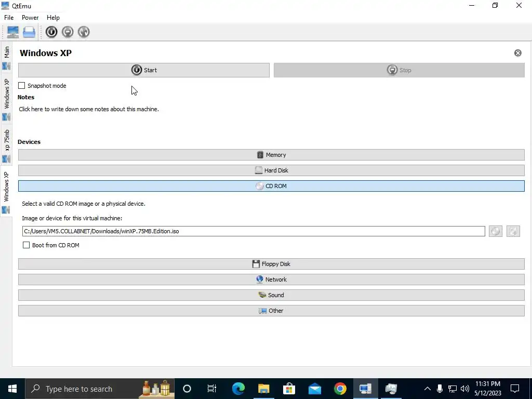This screenshot has height=399, width=532.
Task: Click the microphone tray icon
Action: 440,389
